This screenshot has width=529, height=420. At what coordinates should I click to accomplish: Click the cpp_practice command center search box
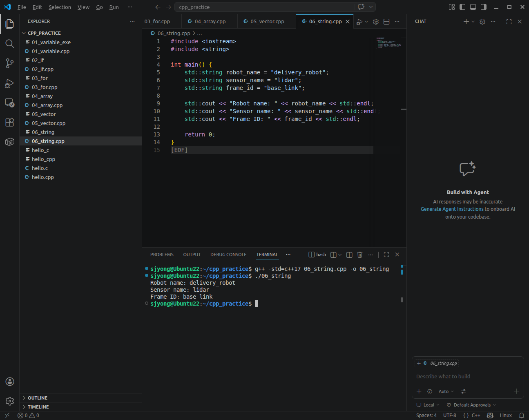pyautogui.click(x=265, y=7)
